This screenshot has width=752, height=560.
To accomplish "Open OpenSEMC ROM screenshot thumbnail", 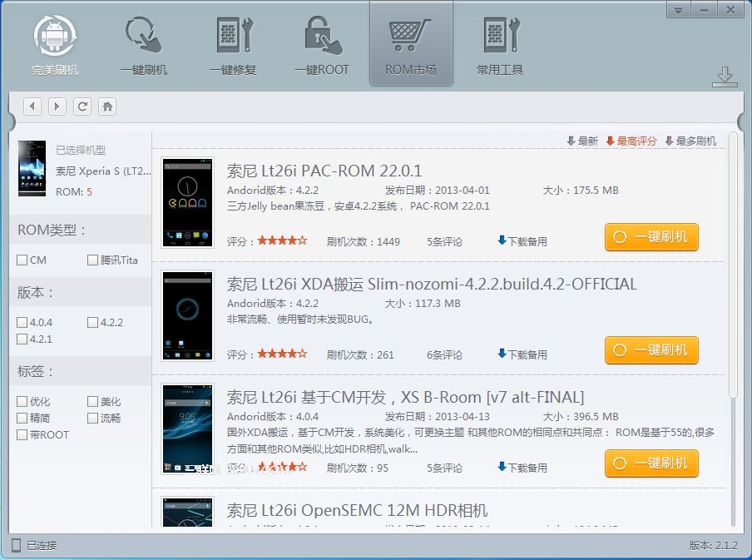I will [x=187, y=512].
